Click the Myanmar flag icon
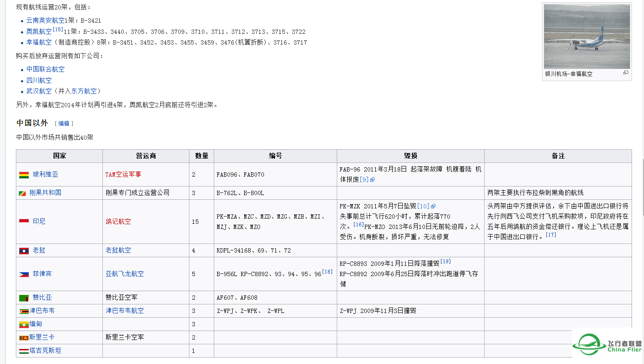The width and height of the screenshot is (644, 364). (x=24, y=324)
